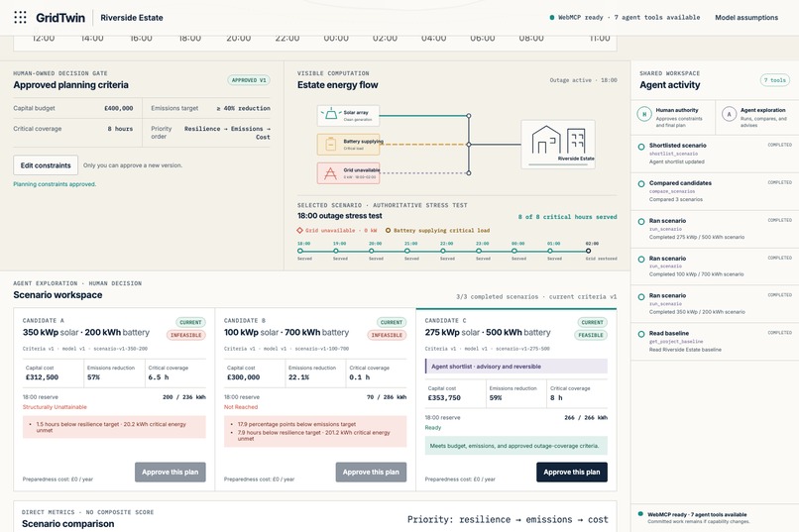Screen dimensions: 799x532
Task: Click the Read baseline status circle
Action: tap(641, 334)
